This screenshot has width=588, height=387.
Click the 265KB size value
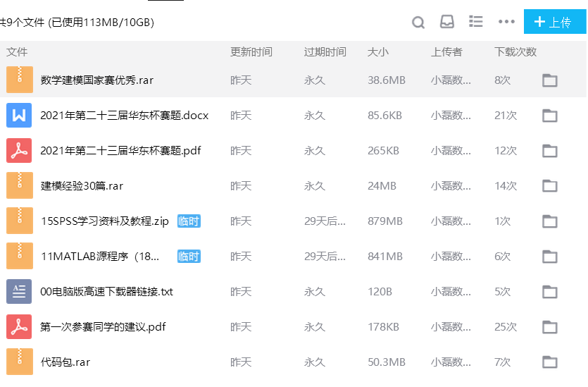383,151
